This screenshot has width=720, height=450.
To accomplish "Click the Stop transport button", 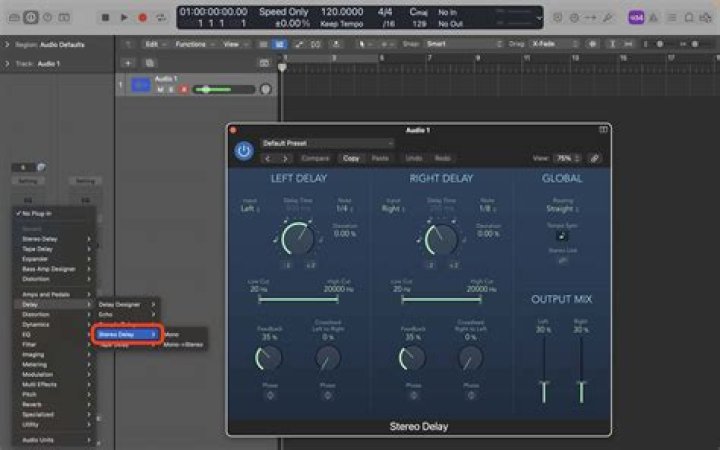I will (x=105, y=17).
